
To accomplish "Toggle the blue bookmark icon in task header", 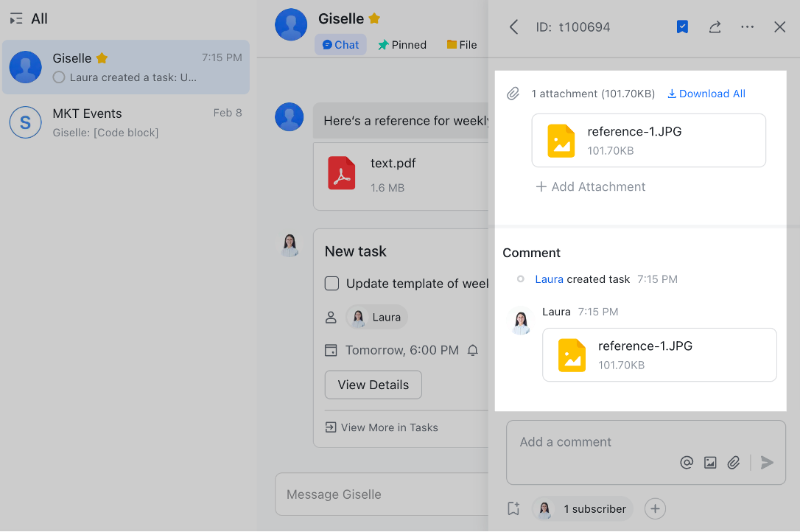I will tap(682, 27).
